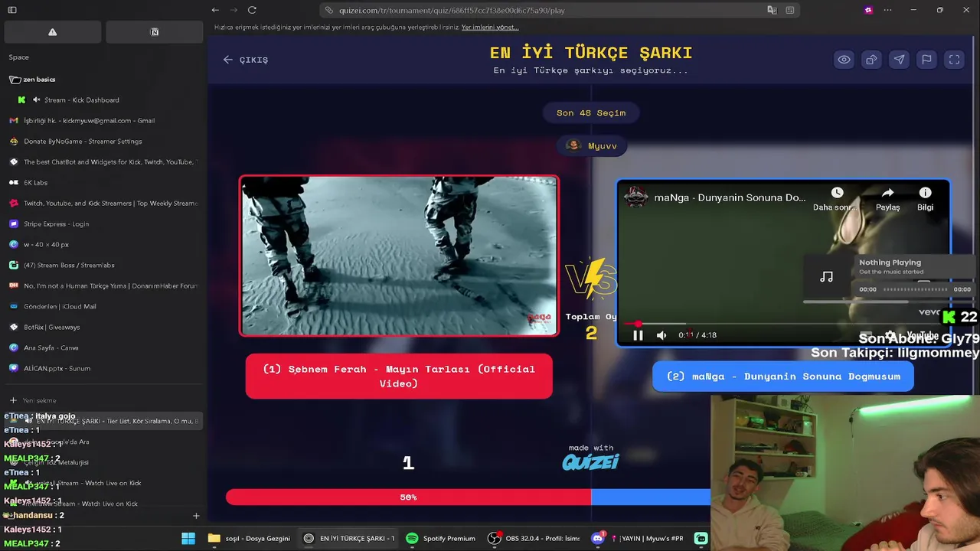Switch to OBS 32.0.4 in taskbar
Image resolution: width=980 pixels, height=551 pixels.
[534, 538]
